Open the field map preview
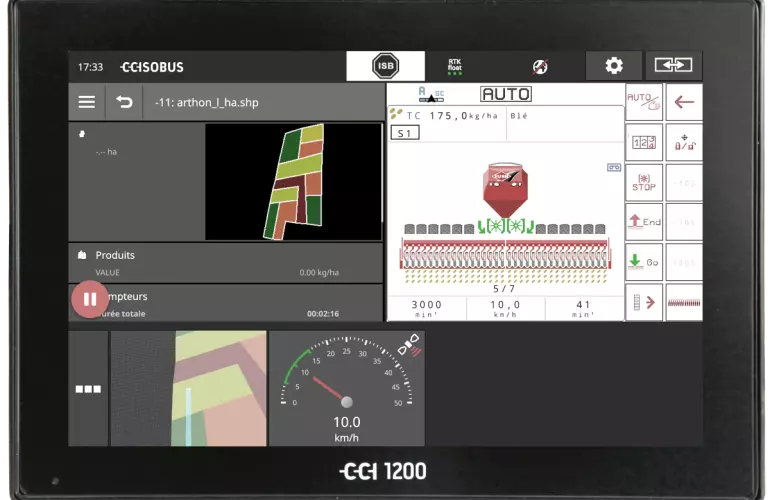Image resolution: width=770 pixels, height=500 pixels. tap(293, 182)
